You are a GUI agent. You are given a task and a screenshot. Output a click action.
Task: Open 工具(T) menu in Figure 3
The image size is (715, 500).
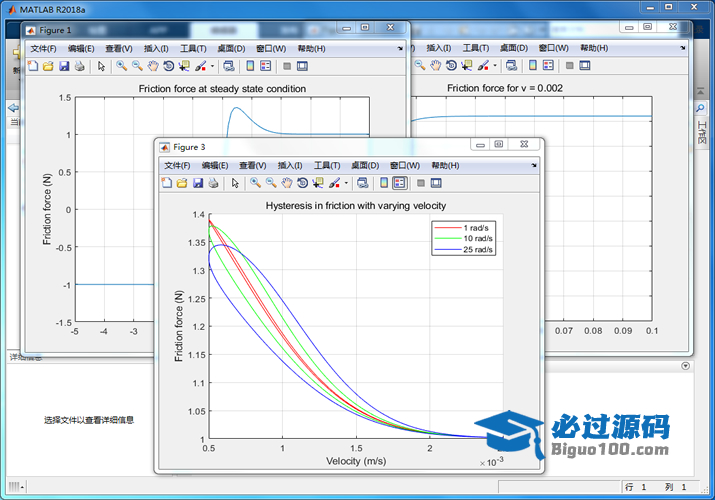point(327,165)
